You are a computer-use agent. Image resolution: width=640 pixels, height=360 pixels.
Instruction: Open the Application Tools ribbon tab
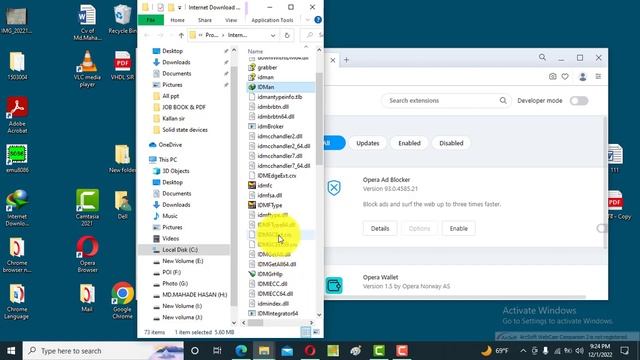coord(272,20)
